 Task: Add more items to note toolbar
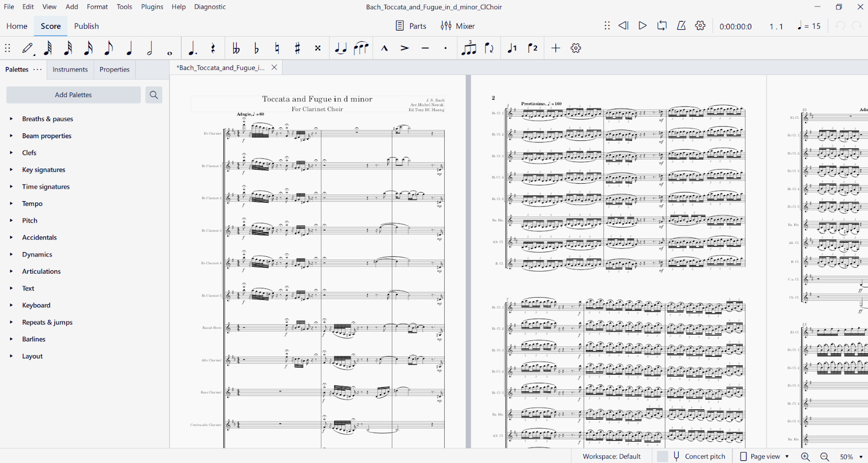click(556, 48)
